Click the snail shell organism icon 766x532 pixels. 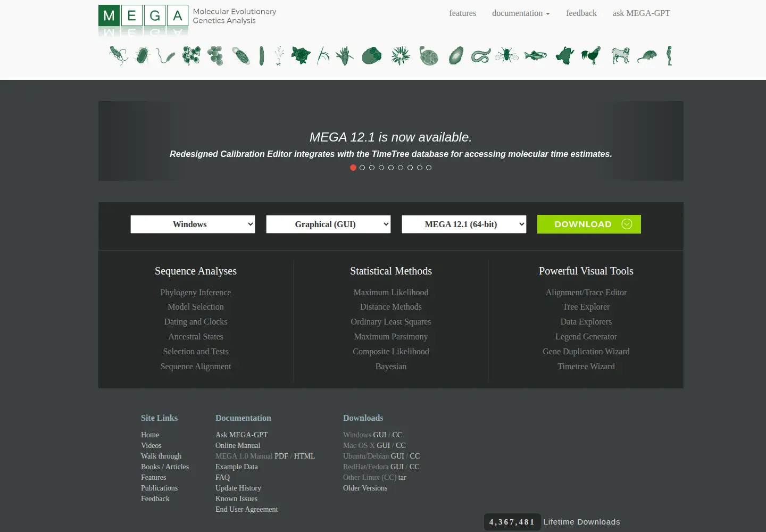tap(429, 55)
